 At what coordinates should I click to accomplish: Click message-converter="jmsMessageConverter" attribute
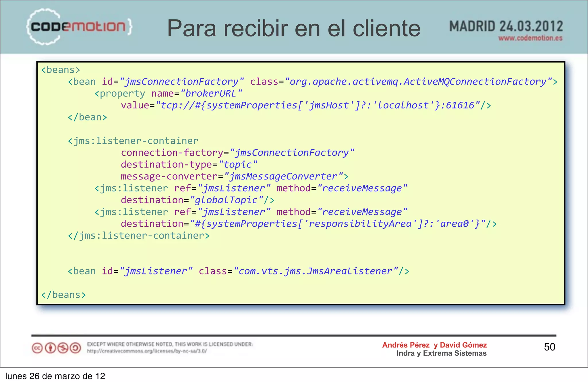click(x=232, y=177)
